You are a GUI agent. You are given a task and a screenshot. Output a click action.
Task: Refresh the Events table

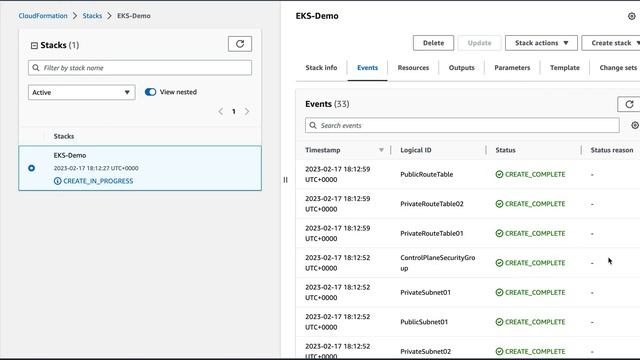coord(629,104)
